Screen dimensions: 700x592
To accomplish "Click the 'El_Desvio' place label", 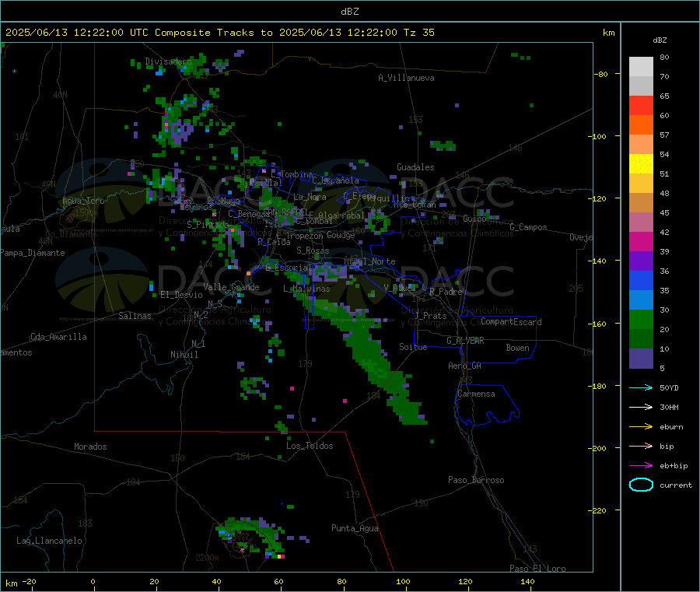I will [x=181, y=295].
